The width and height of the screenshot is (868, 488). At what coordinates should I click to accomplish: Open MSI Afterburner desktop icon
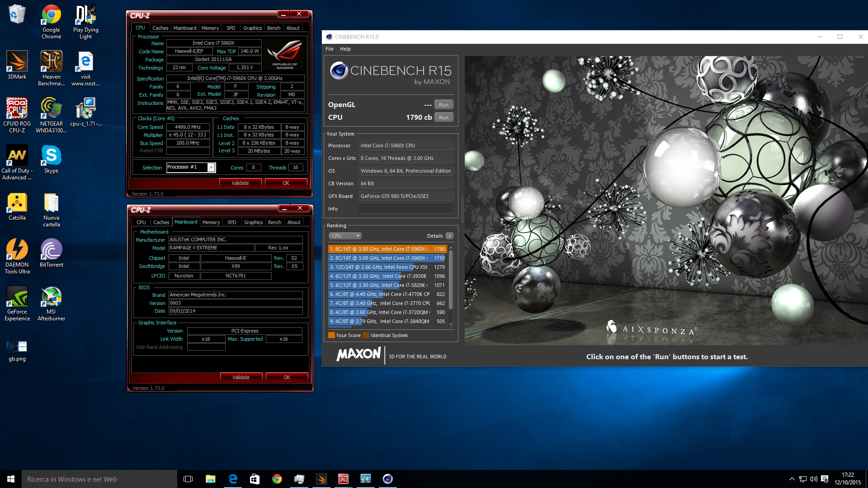[x=51, y=304]
